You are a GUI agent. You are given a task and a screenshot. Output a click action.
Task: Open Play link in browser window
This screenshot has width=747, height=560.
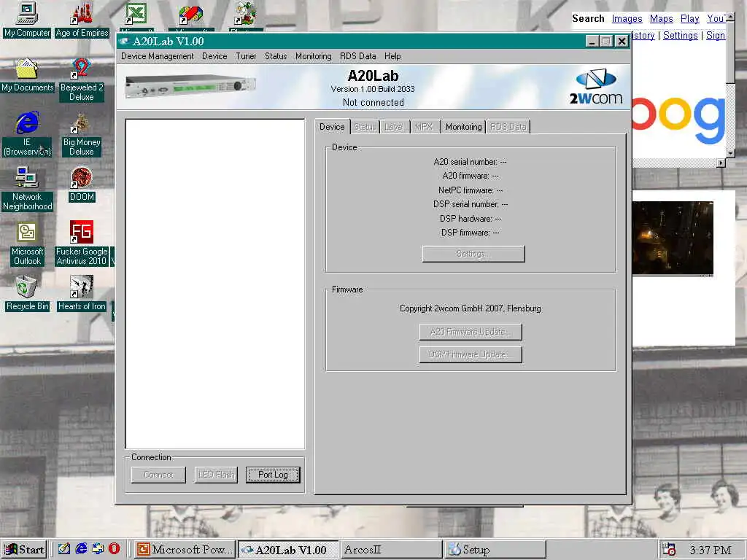[x=690, y=18]
